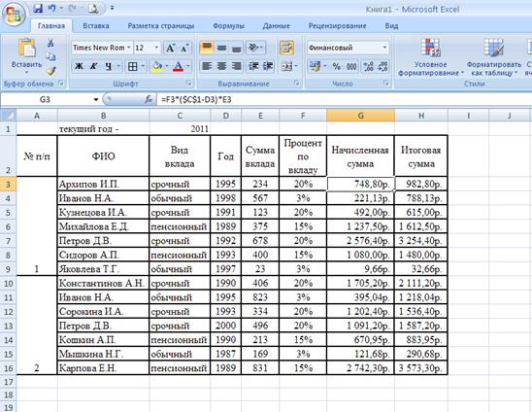Decrease font size with small A
This screenshot has height=412, width=532.
pos(184,48)
